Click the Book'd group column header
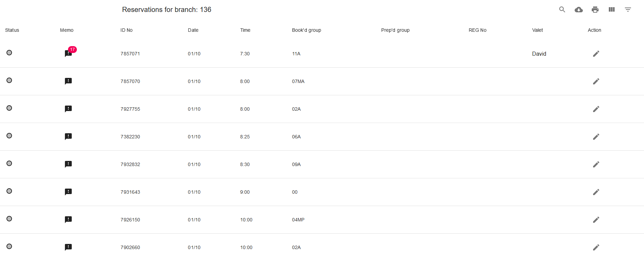The image size is (644, 260). (x=306, y=30)
